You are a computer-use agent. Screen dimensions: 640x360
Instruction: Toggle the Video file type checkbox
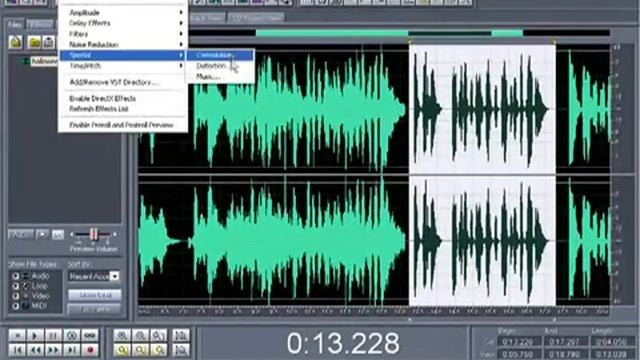click(16, 296)
